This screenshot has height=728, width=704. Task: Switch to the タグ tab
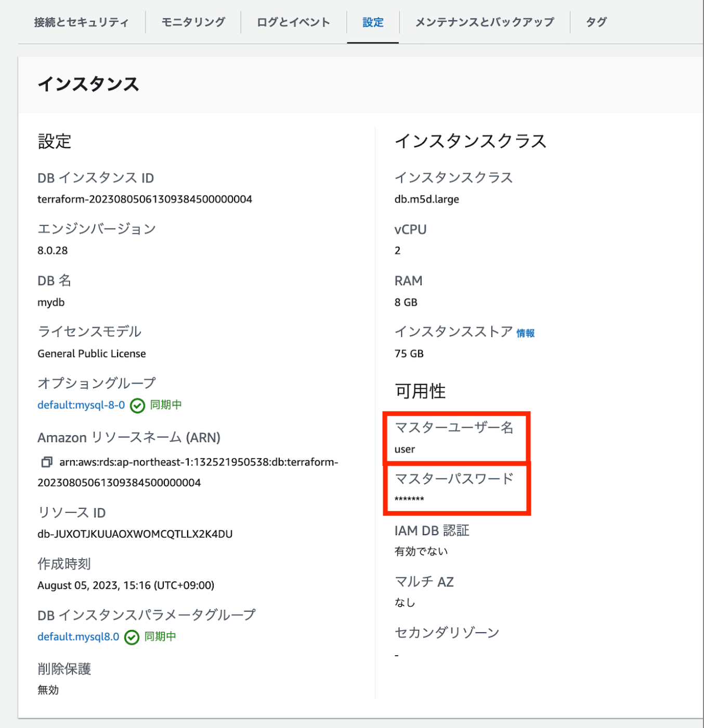click(596, 22)
